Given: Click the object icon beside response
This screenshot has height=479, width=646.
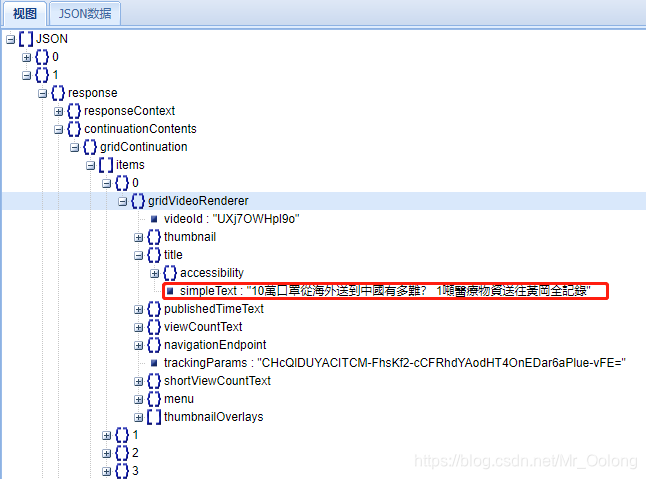Looking at the screenshot, I should (x=58, y=93).
